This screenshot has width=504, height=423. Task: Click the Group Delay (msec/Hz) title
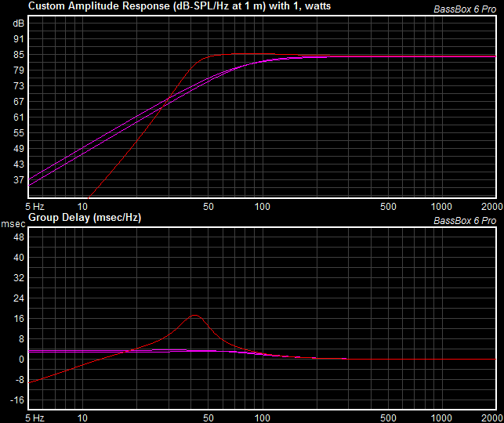85,218
